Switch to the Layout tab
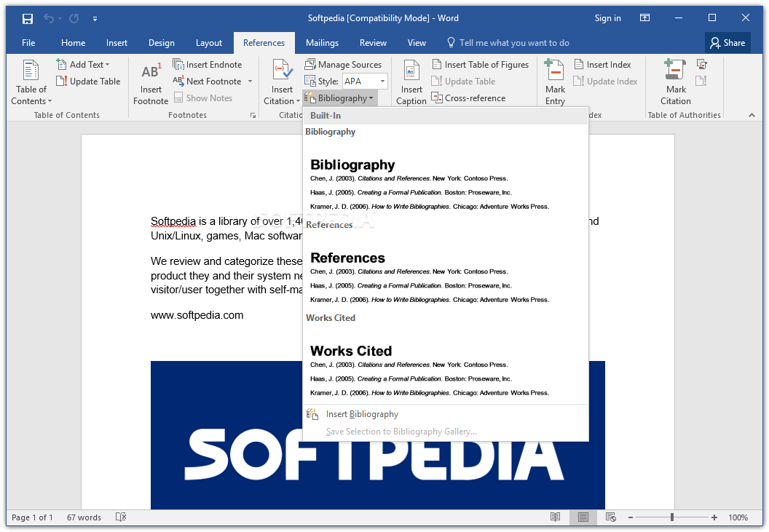This screenshot has width=769, height=532. 209,43
